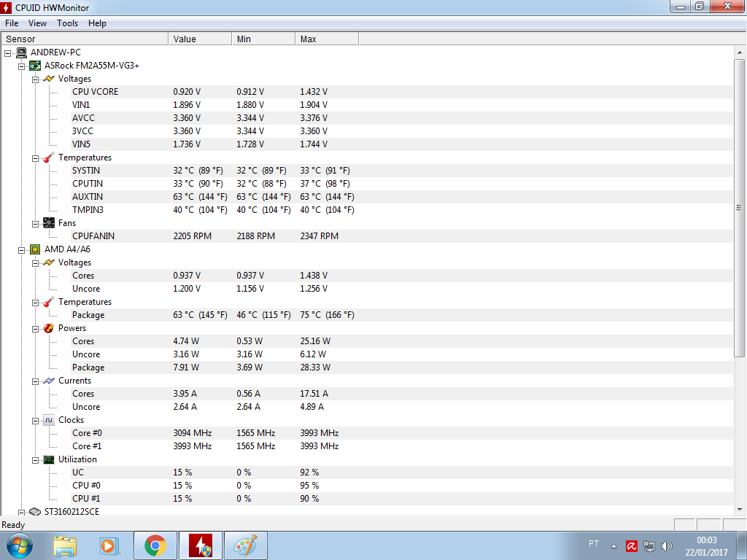Click the PT language indicator
Image resolution: width=747 pixels, height=560 pixels.
click(594, 544)
